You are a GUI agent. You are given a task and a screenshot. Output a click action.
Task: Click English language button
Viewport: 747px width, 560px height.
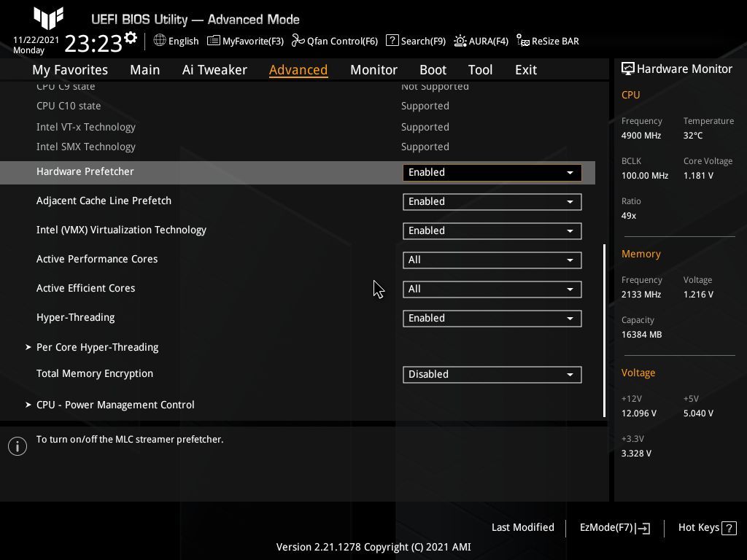click(x=183, y=41)
